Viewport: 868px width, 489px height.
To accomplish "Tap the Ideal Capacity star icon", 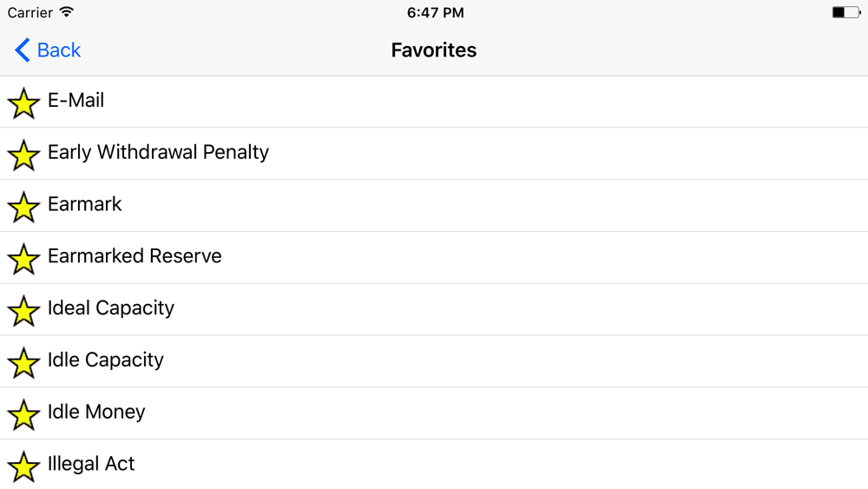I will (23, 311).
